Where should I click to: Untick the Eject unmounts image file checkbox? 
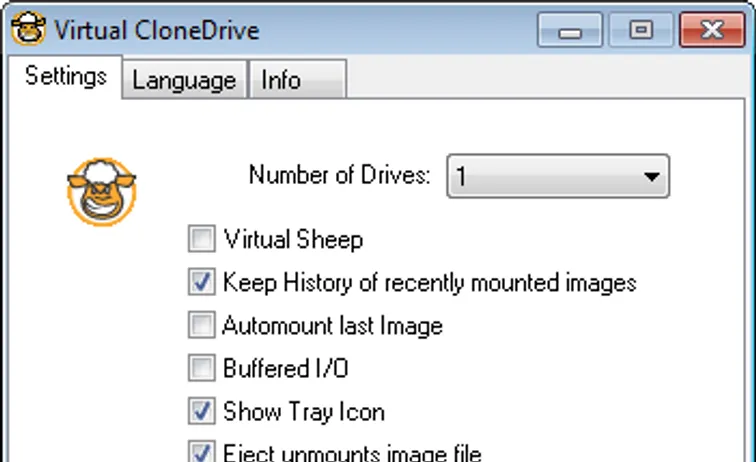click(202, 452)
